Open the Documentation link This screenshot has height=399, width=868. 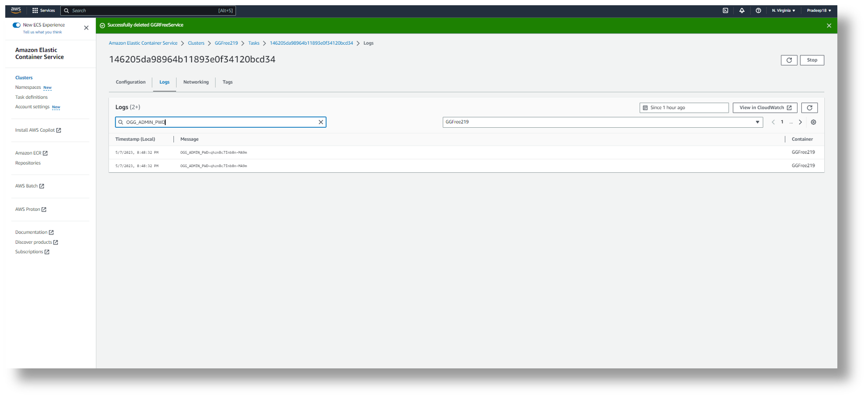[x=34, y=232]
